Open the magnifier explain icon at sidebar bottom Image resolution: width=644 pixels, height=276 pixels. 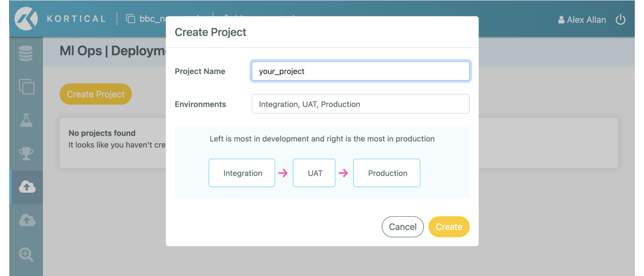click(26, 254)
